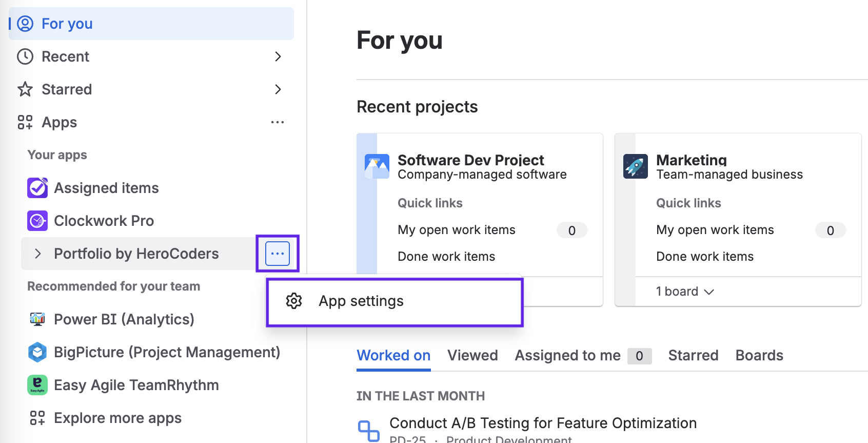Viewport: 868px width, 443px height.
Task: Open My open work items in Marketing
Action: click(715, 230)
